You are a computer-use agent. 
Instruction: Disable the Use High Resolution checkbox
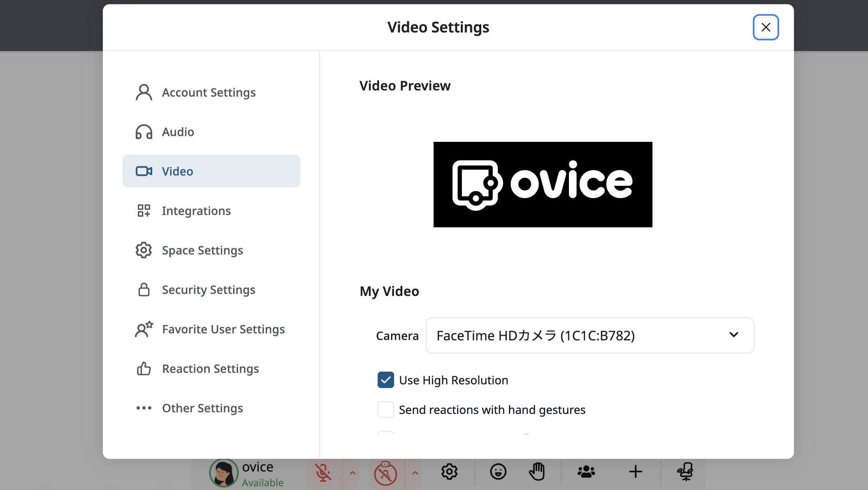[385, 380]
